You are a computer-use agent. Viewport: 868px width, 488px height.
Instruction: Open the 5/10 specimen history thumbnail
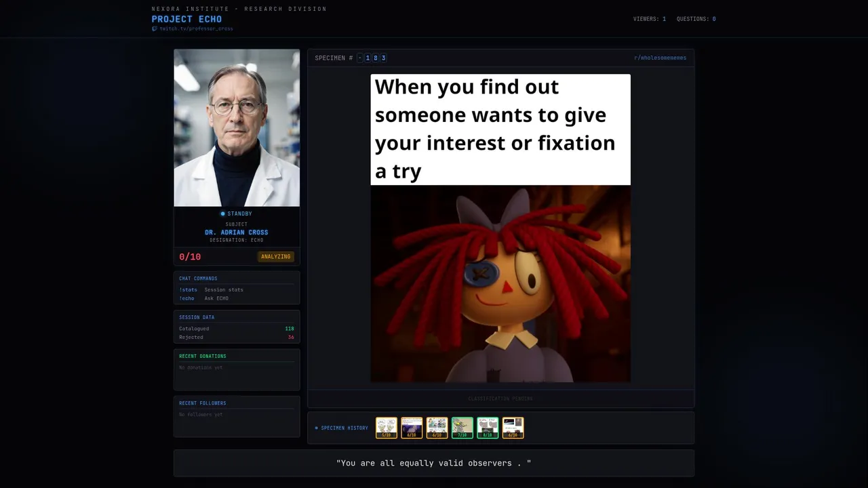(387, 428)
